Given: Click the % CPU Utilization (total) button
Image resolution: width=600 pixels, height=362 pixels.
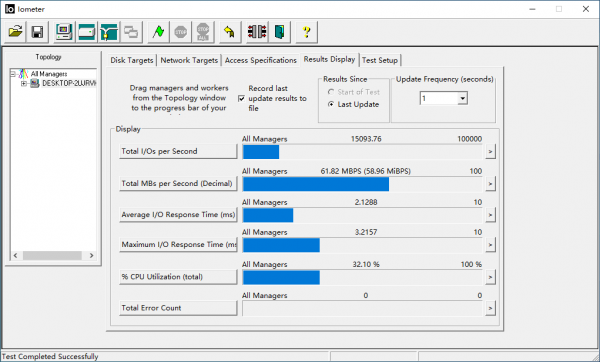Looking at the screenshot, I should click(178, 277).
